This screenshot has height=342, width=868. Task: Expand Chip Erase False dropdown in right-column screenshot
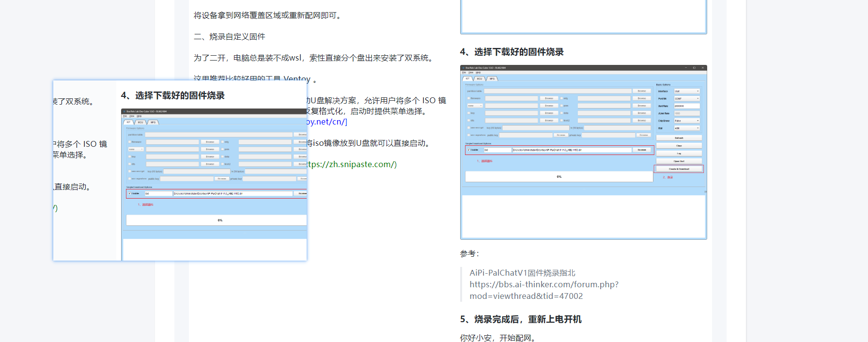tap(687, 121)
